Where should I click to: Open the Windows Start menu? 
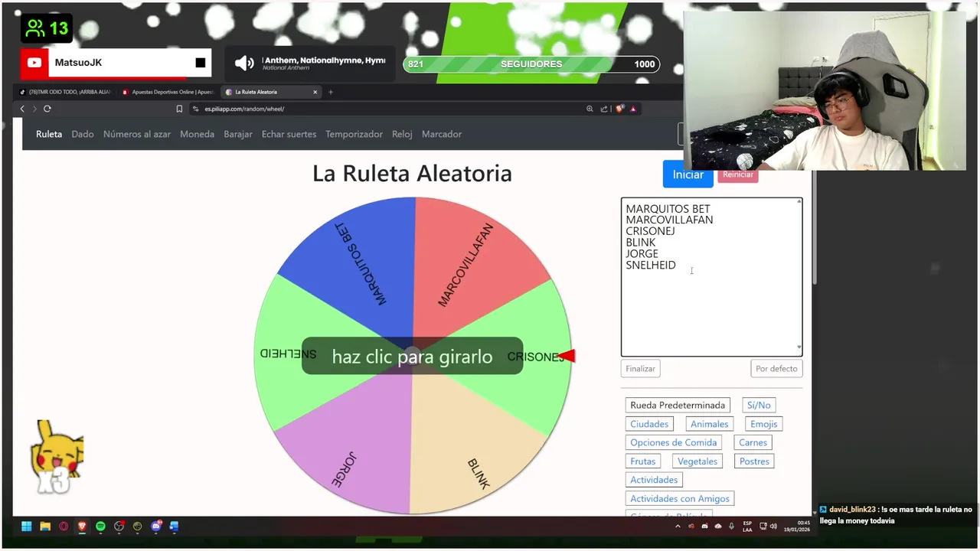(x=27, y=527)
